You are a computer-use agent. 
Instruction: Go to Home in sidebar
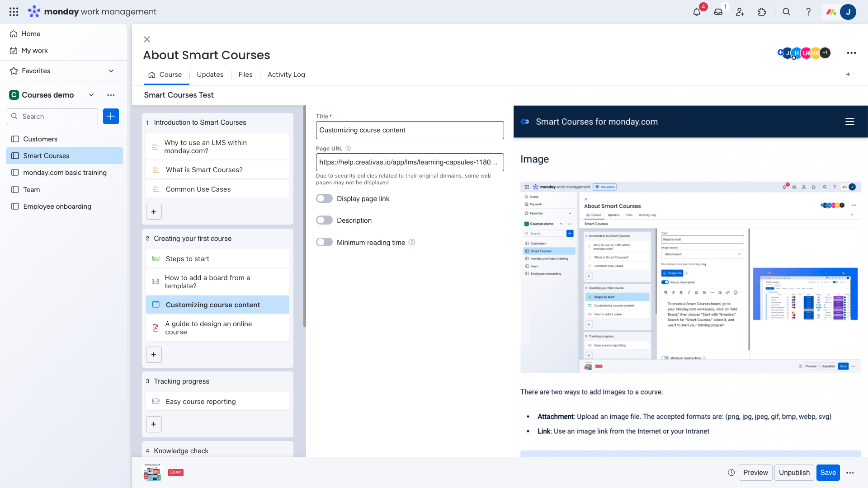point(30,34)
